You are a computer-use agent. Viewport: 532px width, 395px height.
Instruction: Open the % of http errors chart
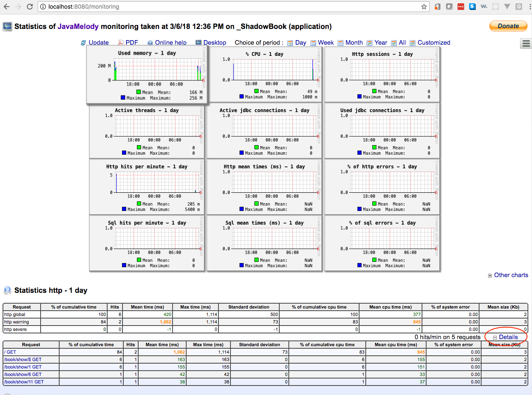[382, 187]
